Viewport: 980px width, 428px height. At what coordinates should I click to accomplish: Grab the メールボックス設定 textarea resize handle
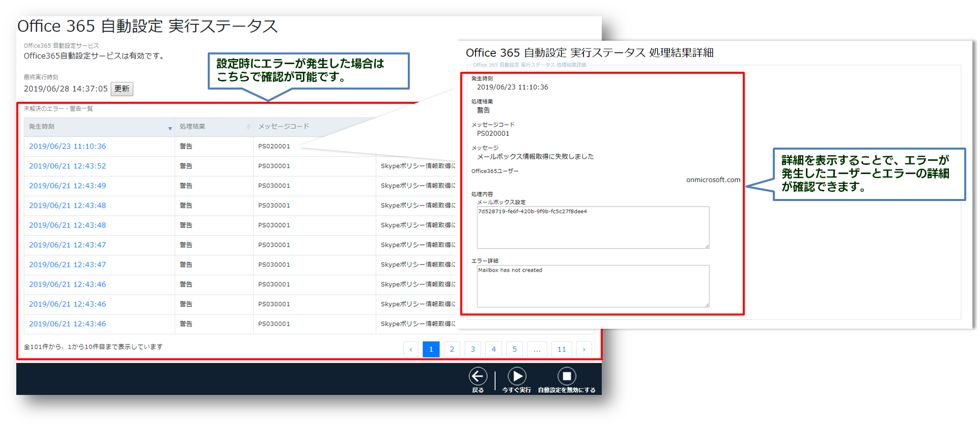707,246
